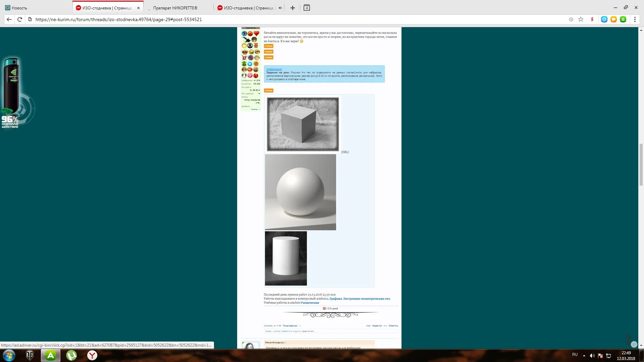
Task: Open the World of Tanks taskbar icon
Action: (30, 355)
